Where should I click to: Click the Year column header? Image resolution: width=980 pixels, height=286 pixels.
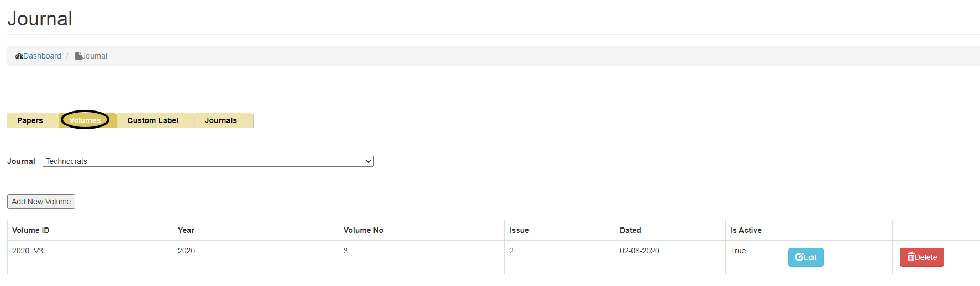186,230
